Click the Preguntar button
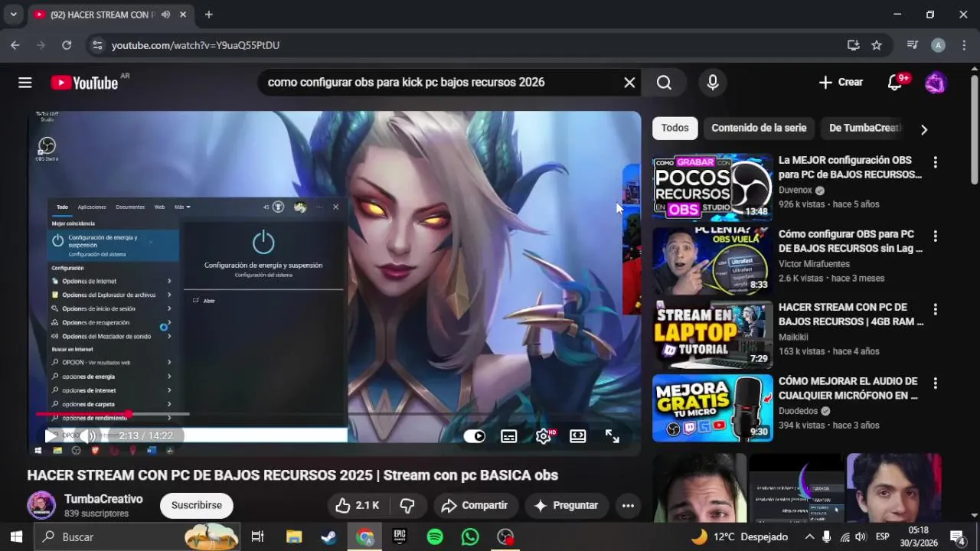Image resolution: width=980 pixels, height=551 pixels. [566, 505]
